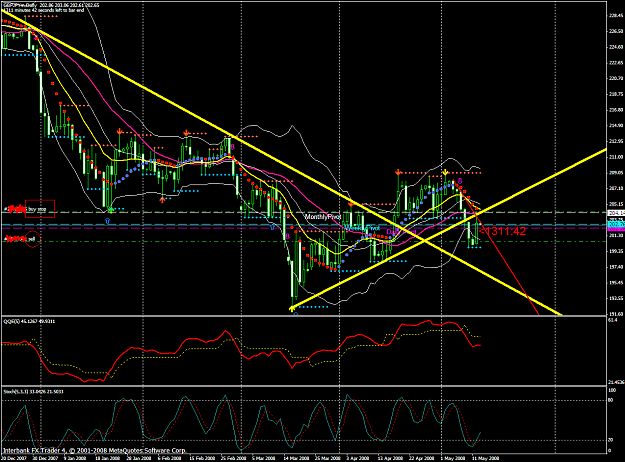Screen dimensions: 625x462
Task: Click the 11 May 2008 date label
Action: click(486, 458)
